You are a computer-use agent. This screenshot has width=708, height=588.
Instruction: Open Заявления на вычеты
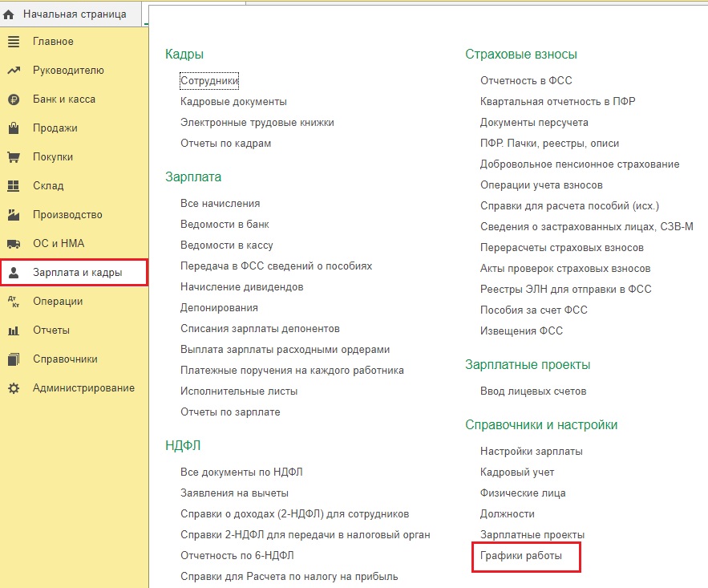click(234, 493)
